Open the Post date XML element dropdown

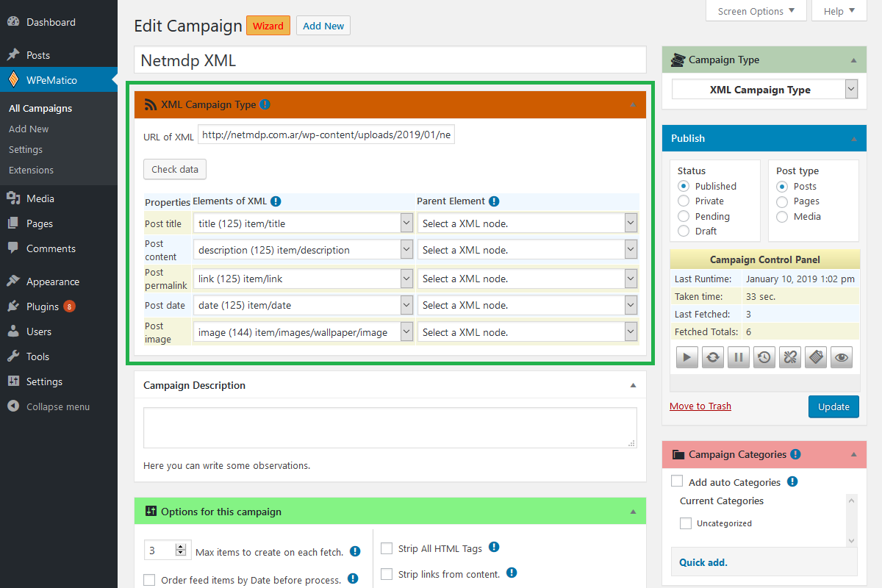click(304, 305)
